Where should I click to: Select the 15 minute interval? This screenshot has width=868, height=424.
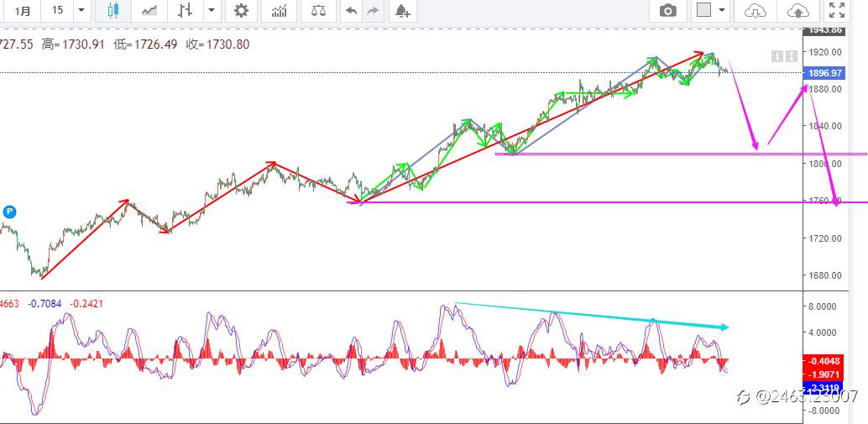click(58, 10)
